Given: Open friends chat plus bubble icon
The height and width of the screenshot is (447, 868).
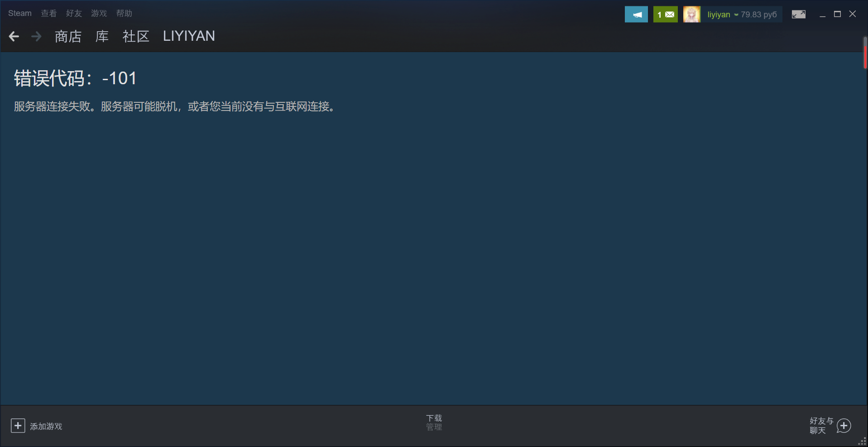Looking at the screenshot, I should point(844,426).
